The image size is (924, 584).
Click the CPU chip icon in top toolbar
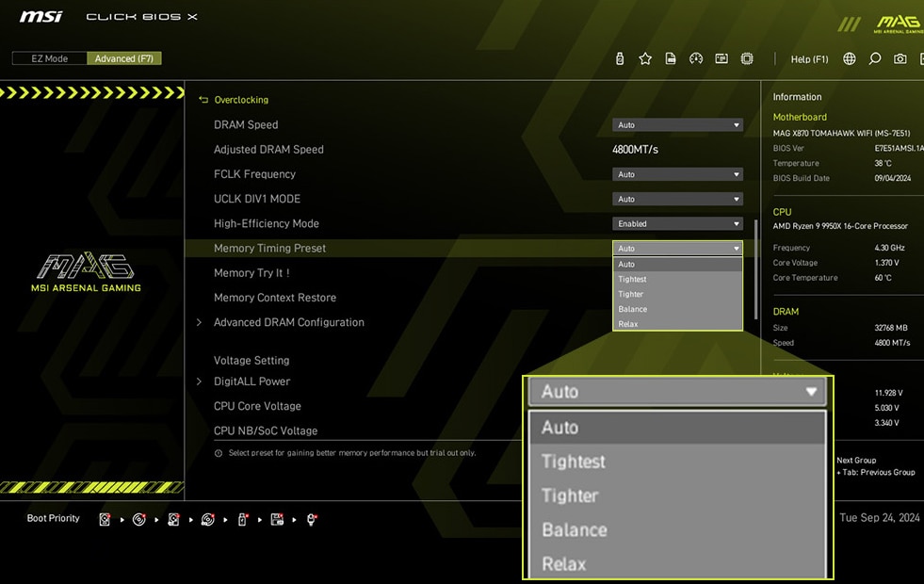click(x=747, y=58)
